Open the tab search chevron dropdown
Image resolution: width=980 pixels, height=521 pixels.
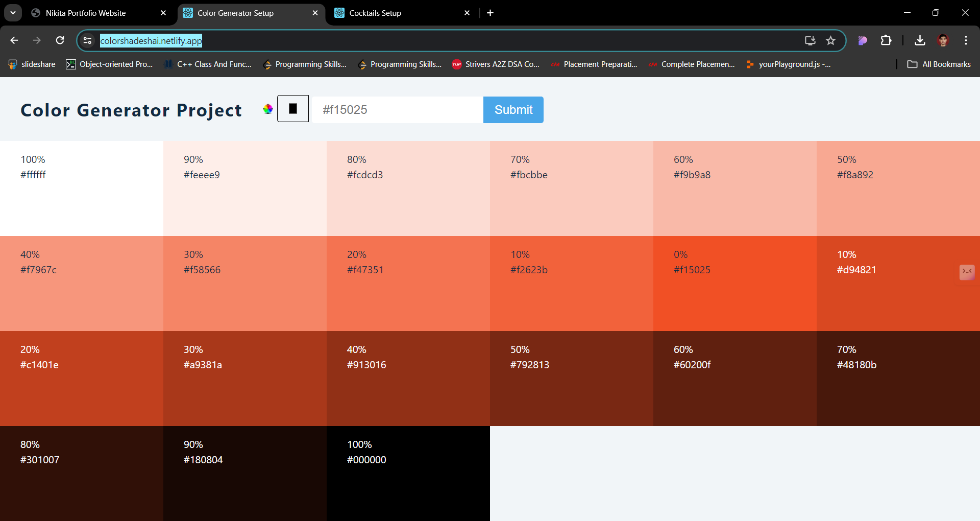[13, 13]
